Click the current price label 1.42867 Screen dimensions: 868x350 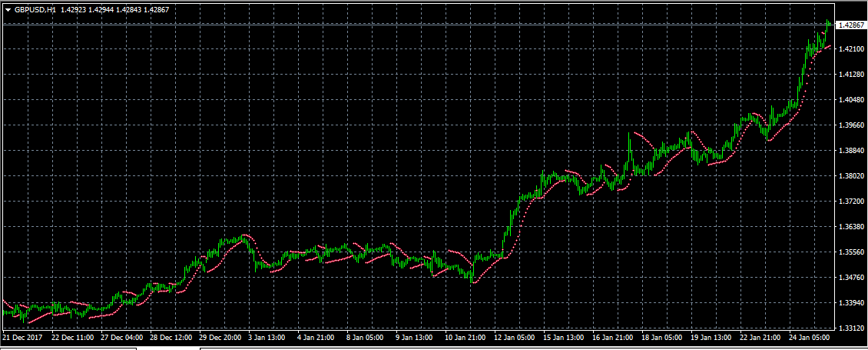point(851,25)
